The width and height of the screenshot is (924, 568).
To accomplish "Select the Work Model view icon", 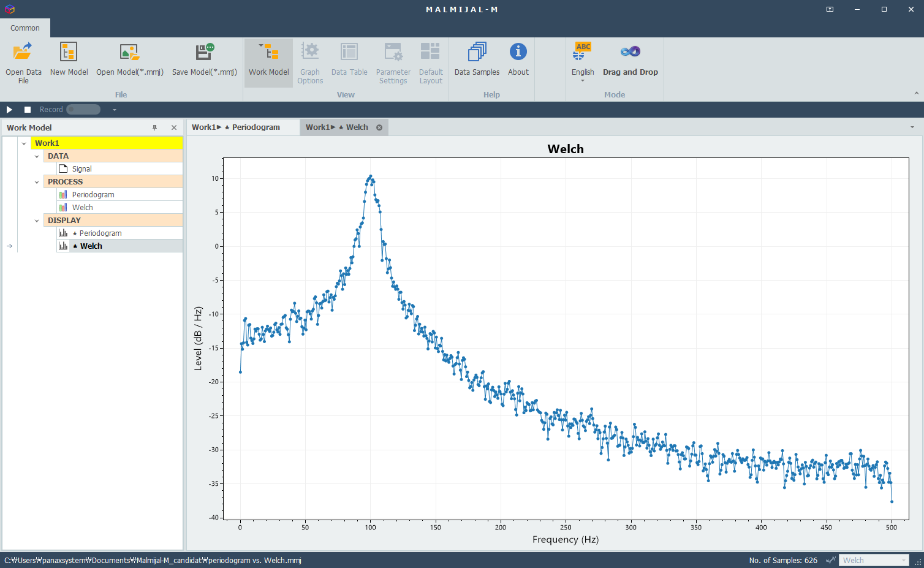I will click(268, 52).
